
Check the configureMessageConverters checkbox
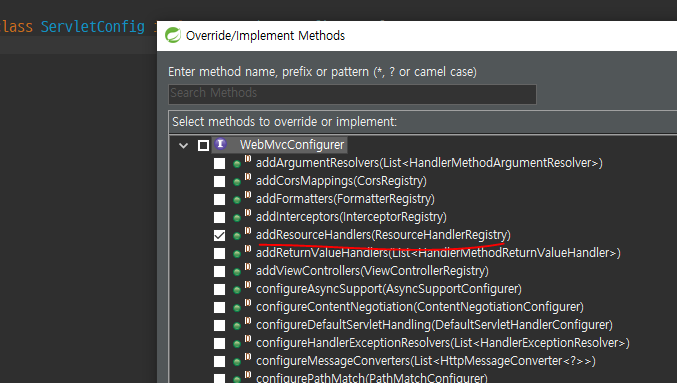[x=219, y=361]
